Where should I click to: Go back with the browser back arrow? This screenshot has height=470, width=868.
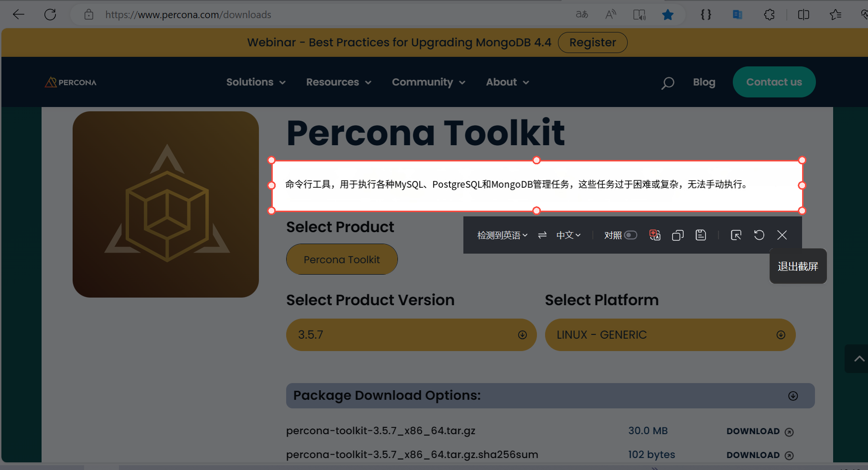point(18,14)
